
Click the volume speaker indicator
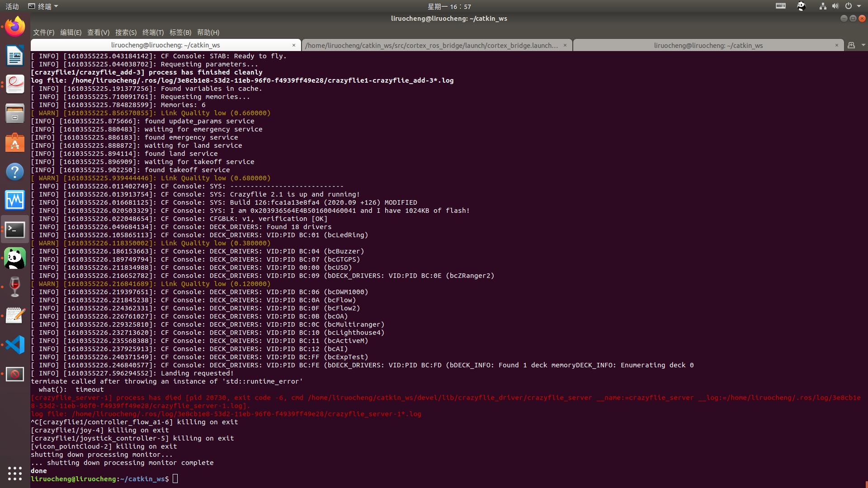[x=835, y=6]
